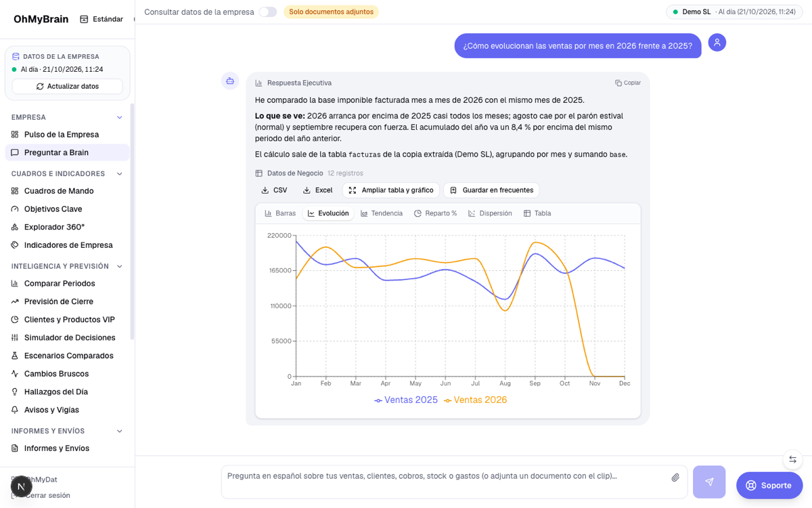Open the Soporte help button
Viewport: 812px width, 508px height.
click(769, 485)
